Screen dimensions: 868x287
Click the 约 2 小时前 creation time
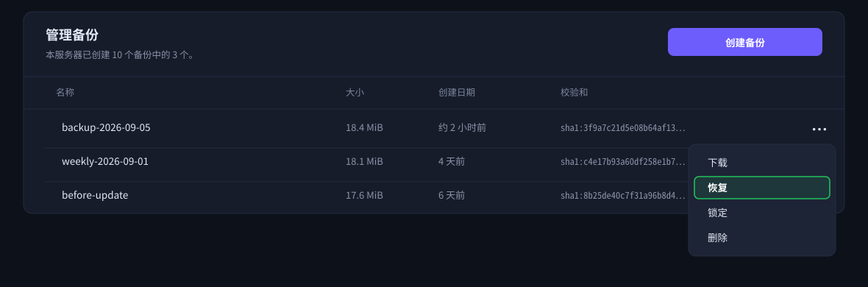(x=462, y=127)
